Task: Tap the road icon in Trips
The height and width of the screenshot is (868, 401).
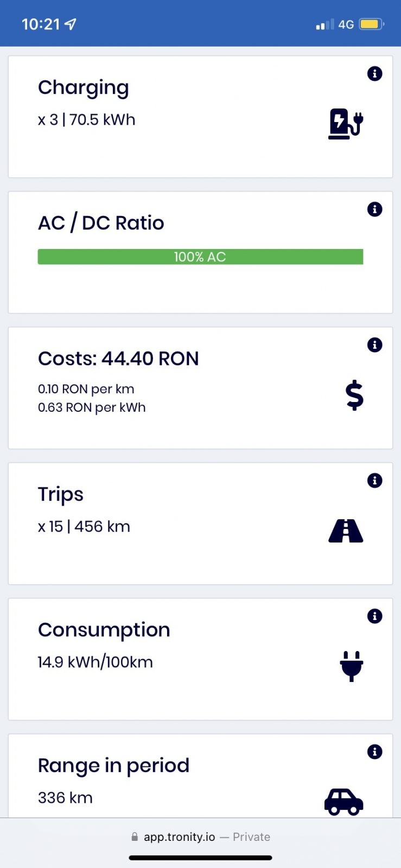Action: 346,531
